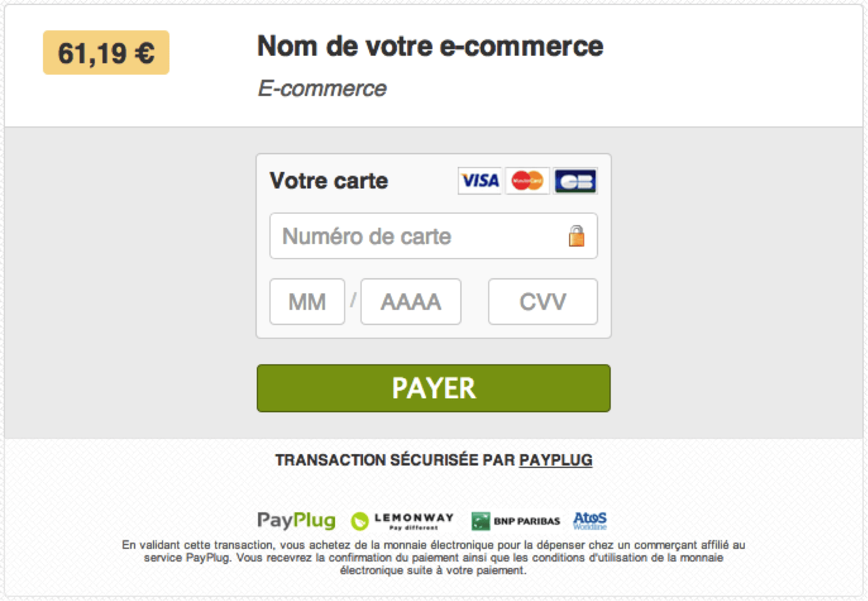Click the italic 'E-commerce' subtitle
Screen dimensions: 868x601
click(x=322, y=88)
